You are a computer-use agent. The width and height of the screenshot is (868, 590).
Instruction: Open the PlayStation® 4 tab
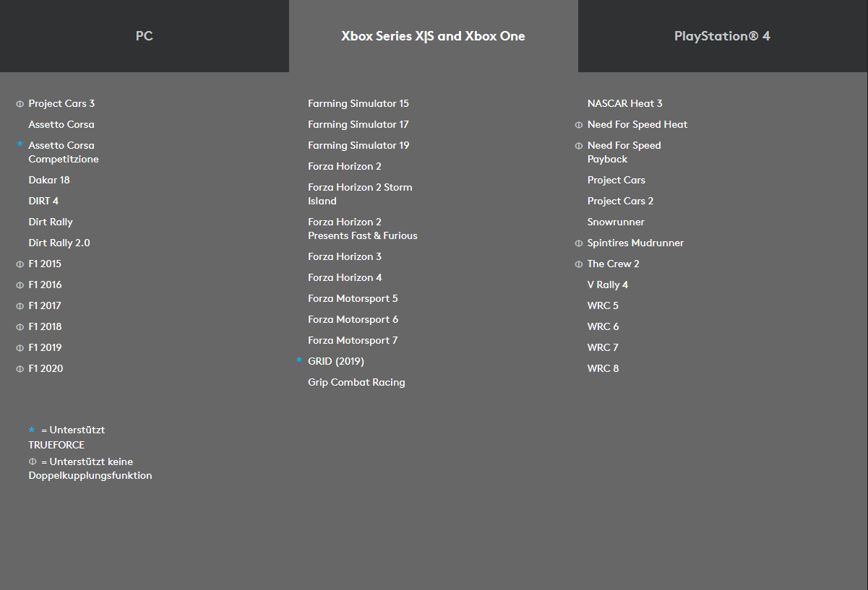(x=722, y=36)
